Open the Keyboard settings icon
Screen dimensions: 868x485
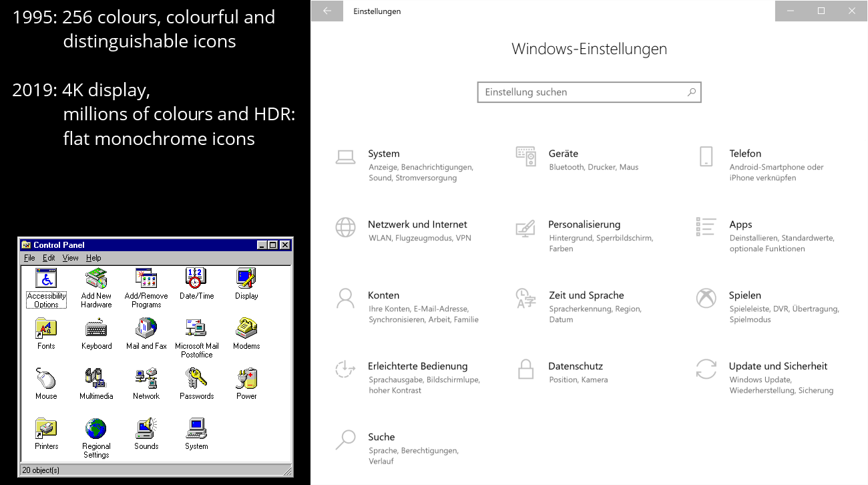click(95, 329)
